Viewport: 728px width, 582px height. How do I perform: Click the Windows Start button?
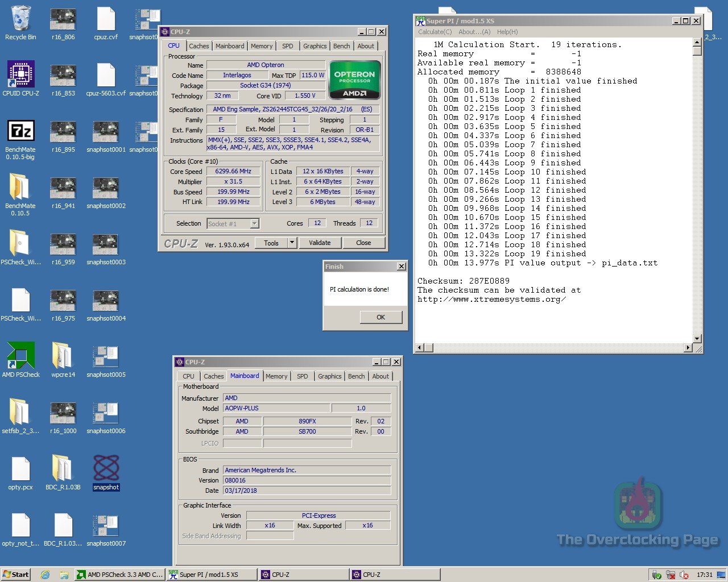click(x=16, y=575)
